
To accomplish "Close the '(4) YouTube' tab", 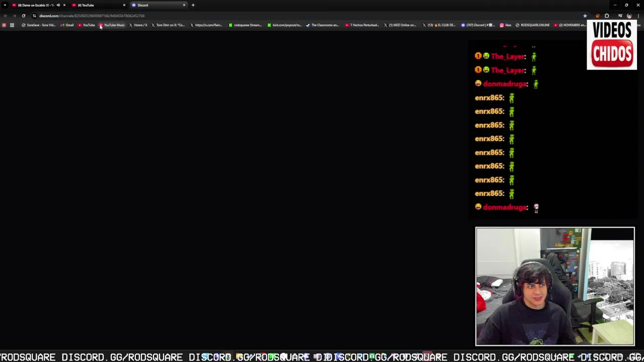I will 124,5.
